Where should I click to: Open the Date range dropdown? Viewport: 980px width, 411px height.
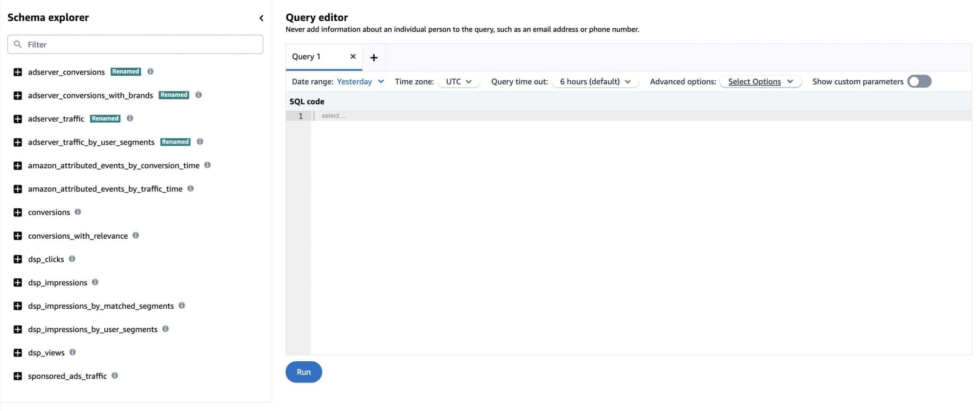(x=360, y=82)
